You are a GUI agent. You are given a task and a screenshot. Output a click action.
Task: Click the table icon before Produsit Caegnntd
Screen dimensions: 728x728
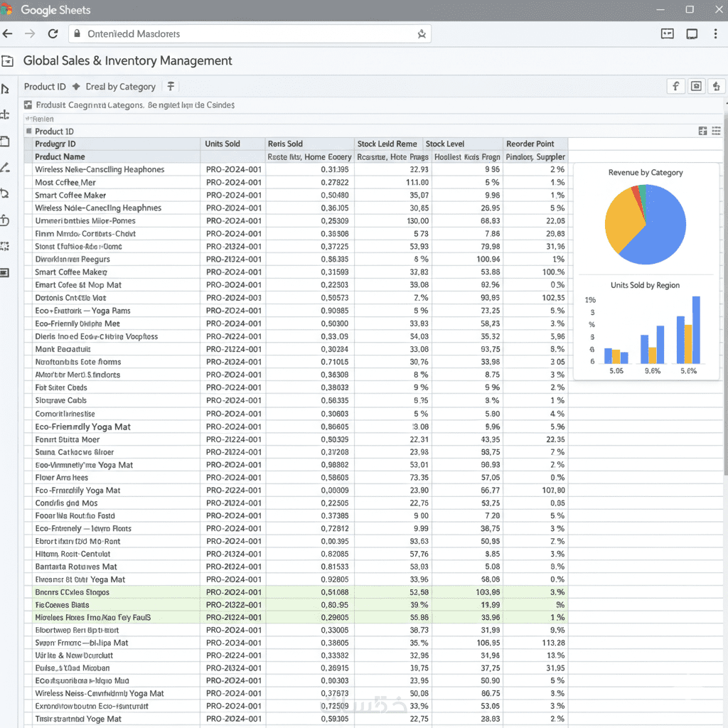click(x=28, y=105)
